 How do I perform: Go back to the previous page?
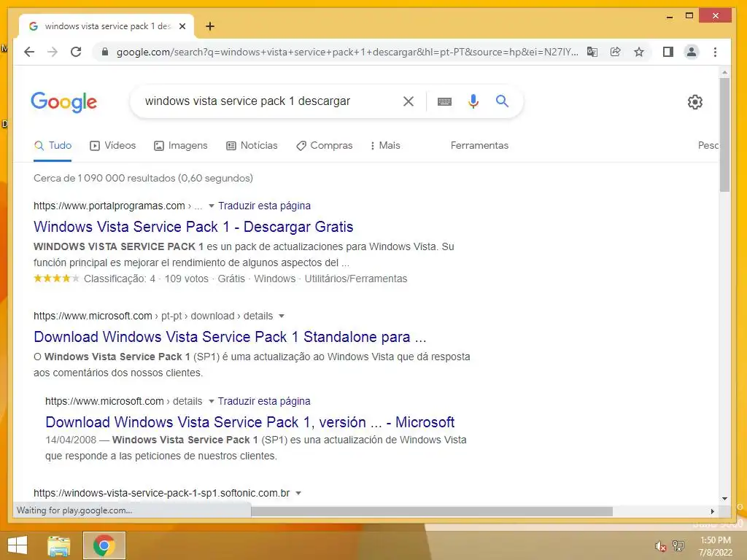point(29,52)
